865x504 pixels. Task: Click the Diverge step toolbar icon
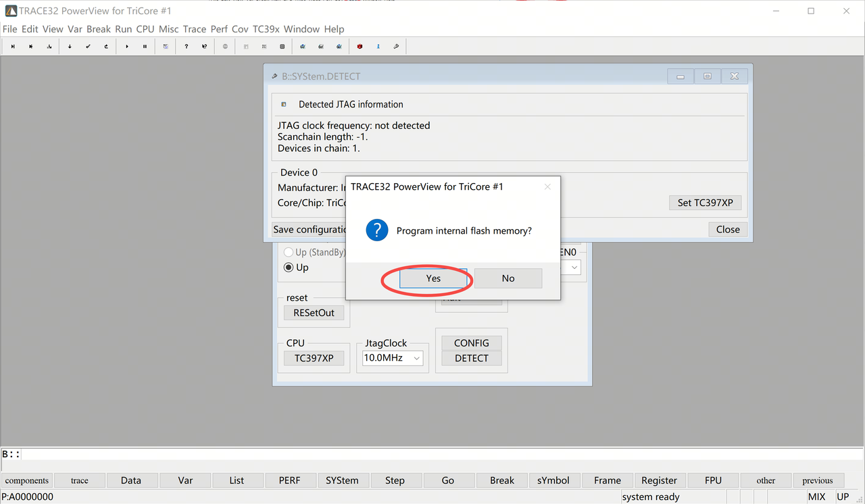49,47
